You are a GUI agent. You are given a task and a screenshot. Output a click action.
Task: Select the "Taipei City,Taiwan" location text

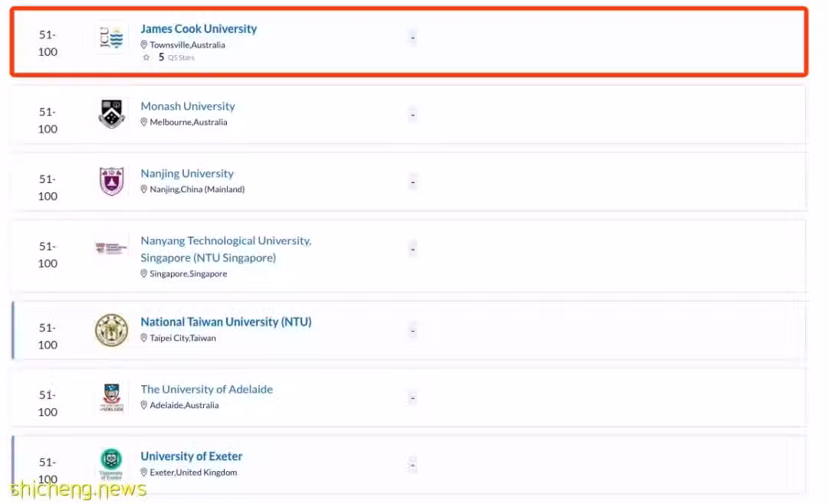(x=182, y=338)
